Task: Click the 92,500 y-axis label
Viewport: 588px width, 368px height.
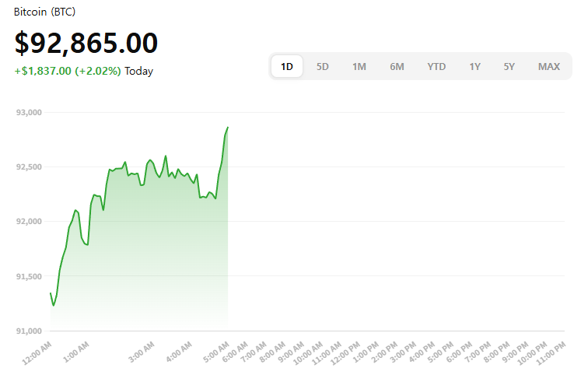Action: click(x=27, y=167)
